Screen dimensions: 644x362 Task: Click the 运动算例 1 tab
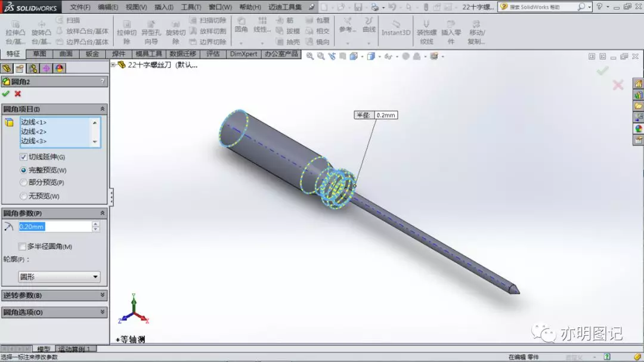pos(74,349)
